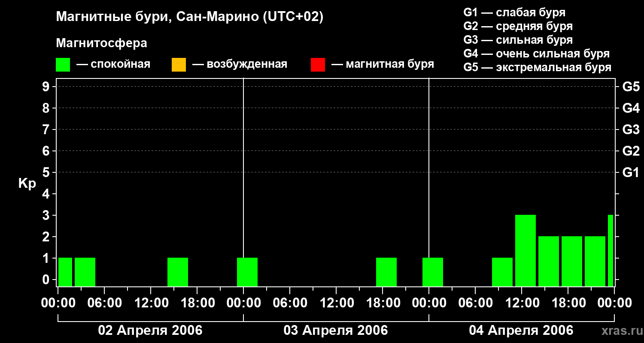
Task: Select the 'G2 — средняя буря' legend line
Action: point(518,26)
